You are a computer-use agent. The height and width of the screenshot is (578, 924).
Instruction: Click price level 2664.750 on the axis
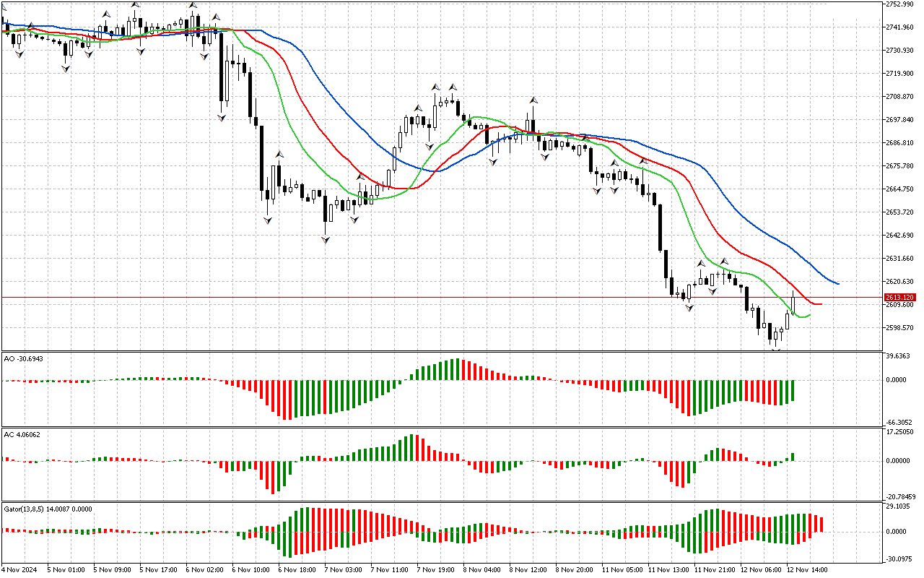(900, 189)
